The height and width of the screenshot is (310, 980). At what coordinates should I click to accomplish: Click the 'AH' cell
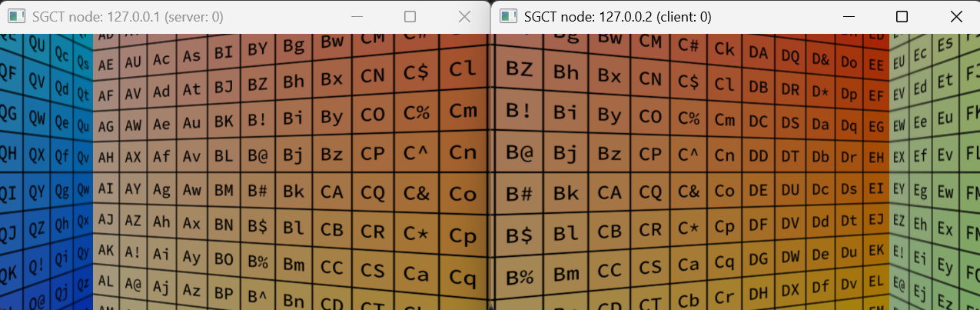pos(106,157)
